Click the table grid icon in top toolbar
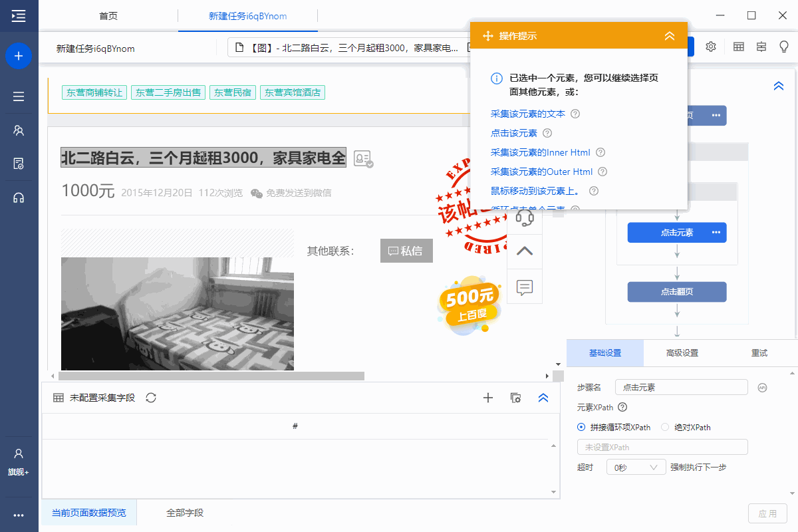Screen dimensions: 798x532 point(739,47)
